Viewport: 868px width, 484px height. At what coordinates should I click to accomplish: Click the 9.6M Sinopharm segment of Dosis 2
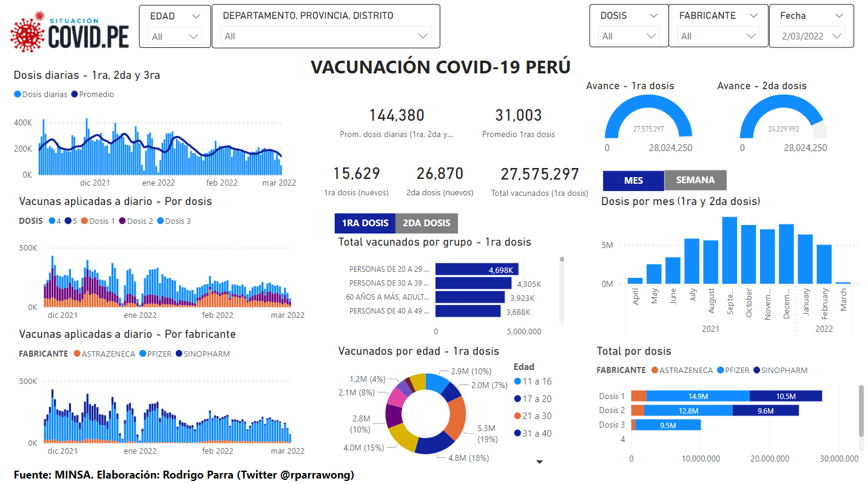(766, 411)
